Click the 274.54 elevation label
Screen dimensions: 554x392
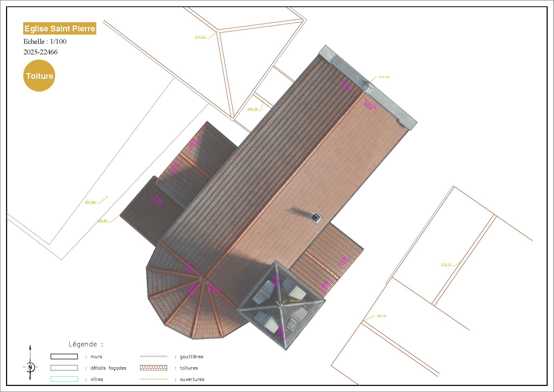200,37
